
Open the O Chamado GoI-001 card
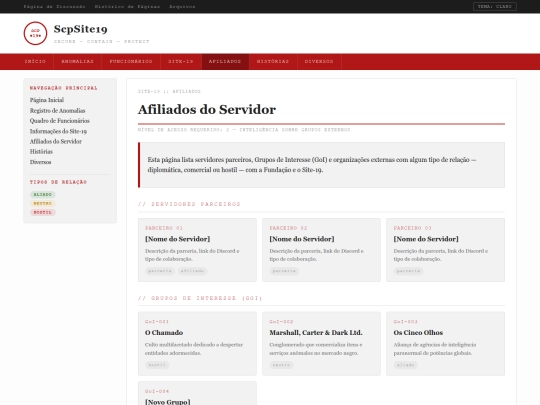pyautogui.click(x=197, y=344)
